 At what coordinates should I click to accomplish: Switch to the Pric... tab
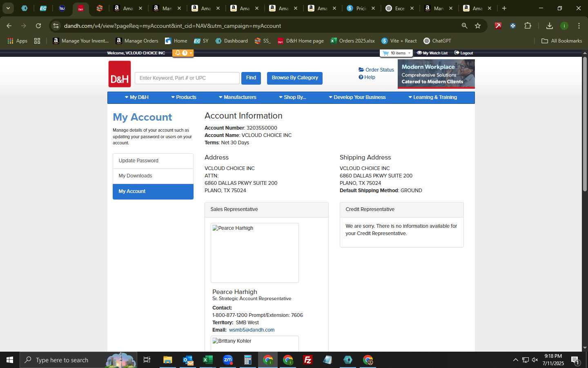[x=361, y=8]
